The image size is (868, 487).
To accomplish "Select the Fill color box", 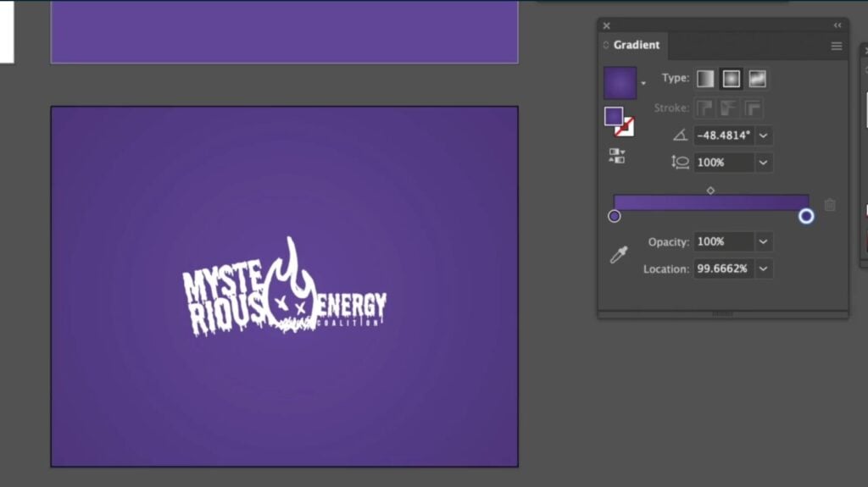I will click(x=614, y=116).
